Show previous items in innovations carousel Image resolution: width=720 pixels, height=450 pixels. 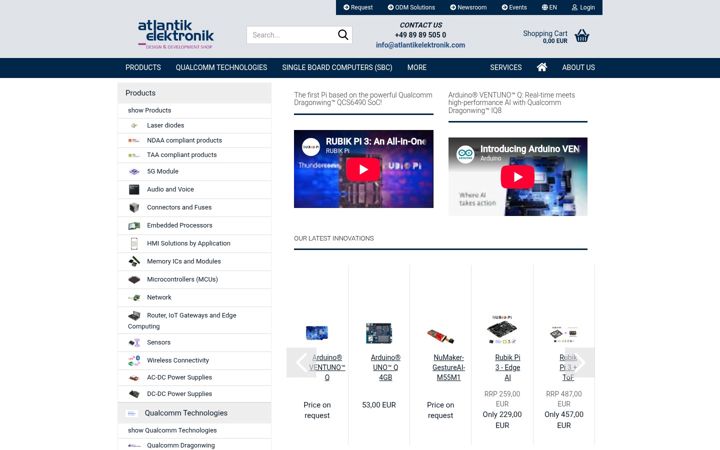tap(301, 362)
